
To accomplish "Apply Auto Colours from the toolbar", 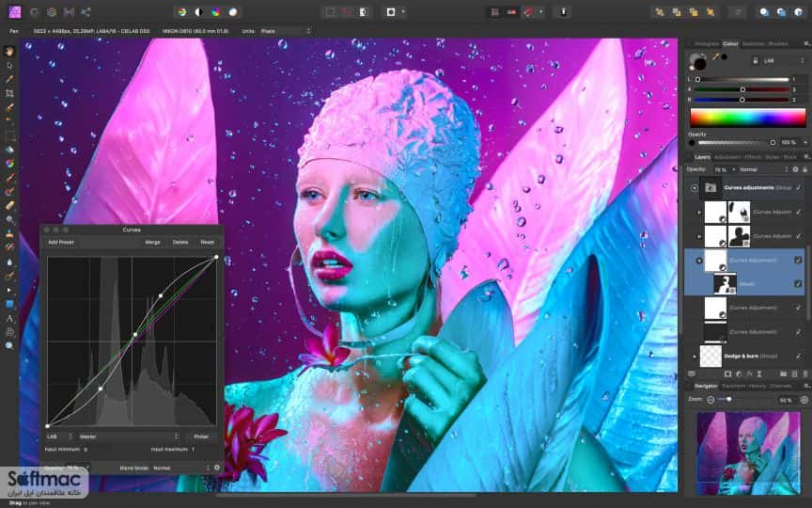I will pyautogui.click(x=216, y=12).
